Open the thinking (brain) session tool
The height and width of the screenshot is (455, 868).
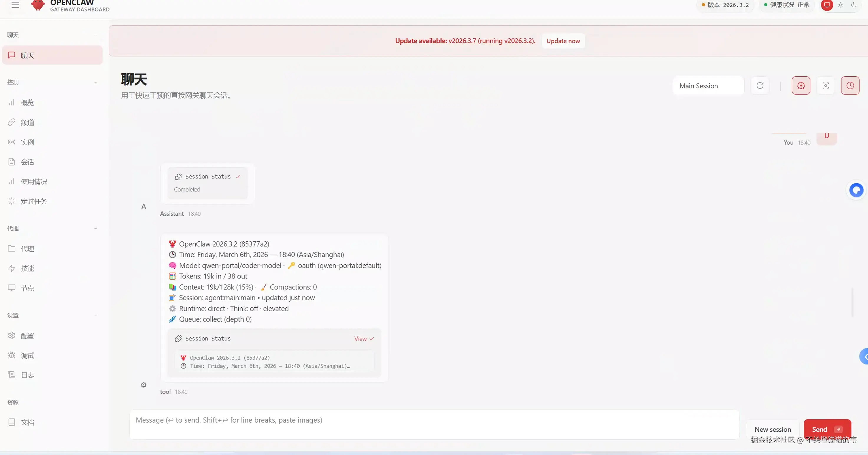801,85
